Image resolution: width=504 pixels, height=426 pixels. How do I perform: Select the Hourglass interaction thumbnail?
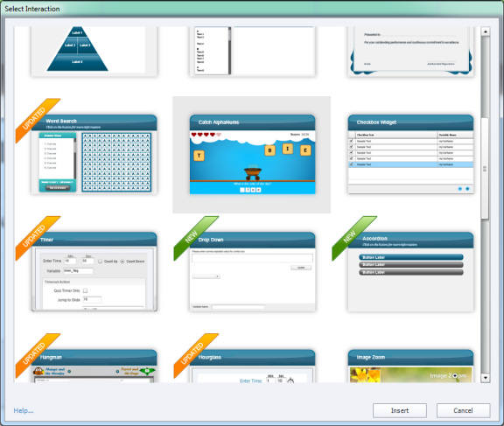252,367
